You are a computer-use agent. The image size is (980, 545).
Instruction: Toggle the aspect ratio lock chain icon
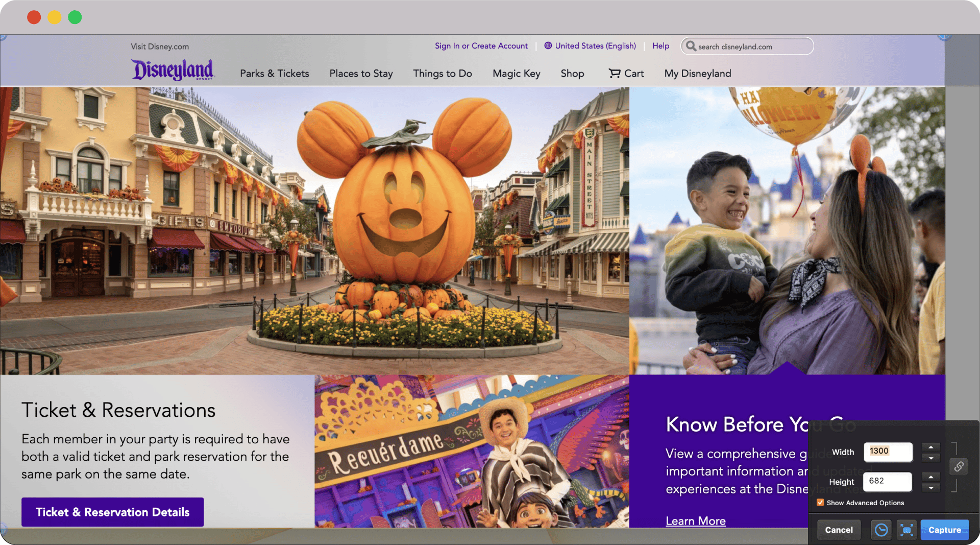(959, 466)
